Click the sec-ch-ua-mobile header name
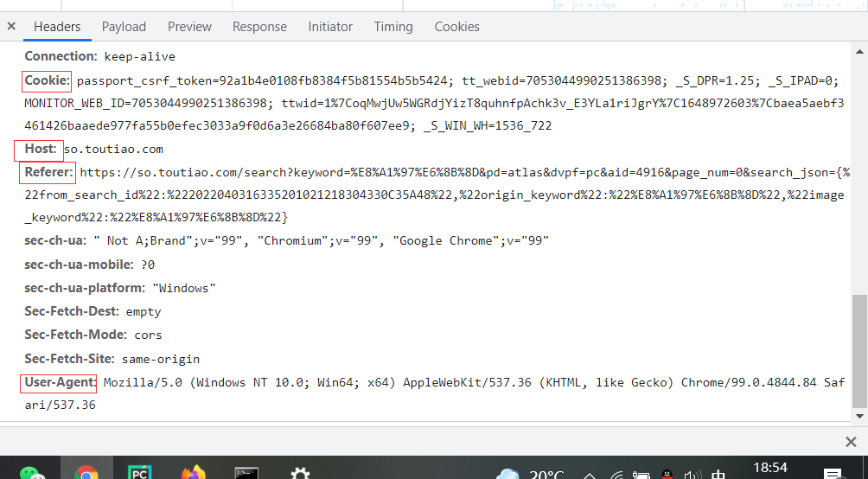 pyautogui.click(x=79, y=265)
